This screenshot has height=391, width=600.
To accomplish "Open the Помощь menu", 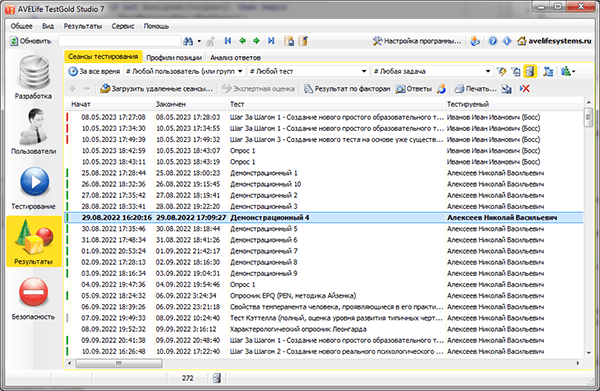I will pos(156,26).
